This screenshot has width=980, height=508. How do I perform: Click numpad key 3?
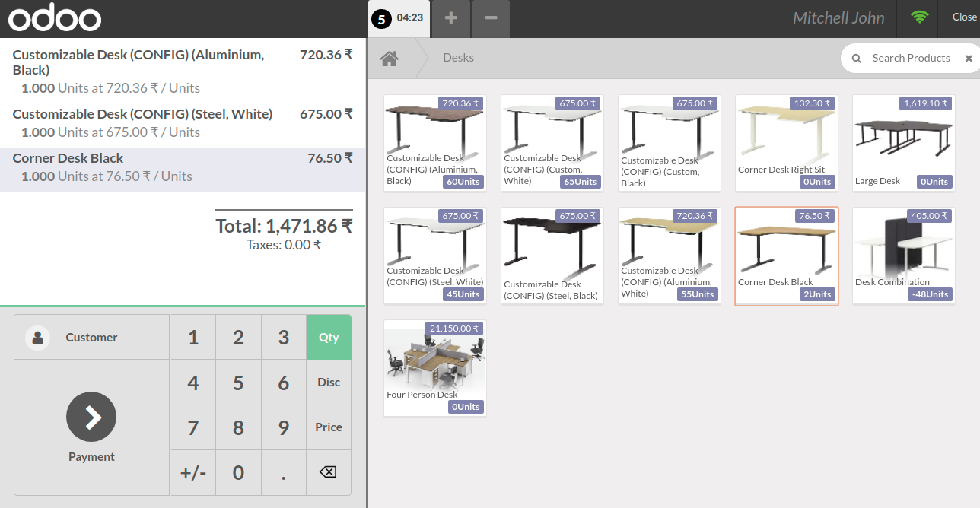284,338
